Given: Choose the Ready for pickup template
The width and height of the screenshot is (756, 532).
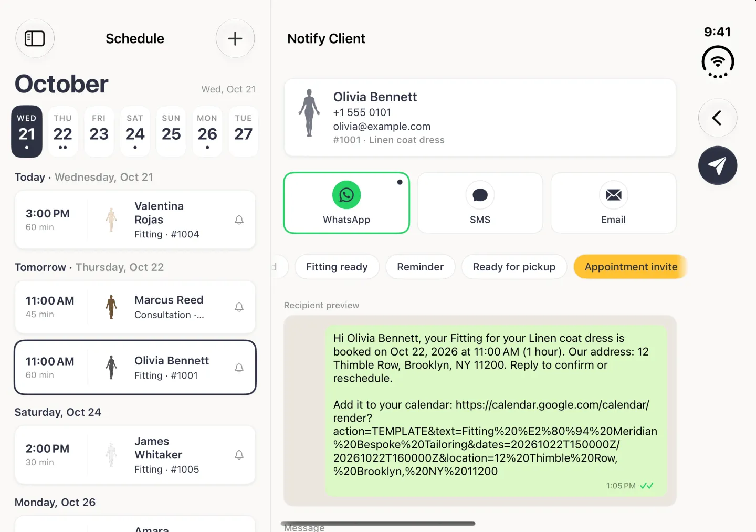Looking at the screenshot, I should point(514,267).
